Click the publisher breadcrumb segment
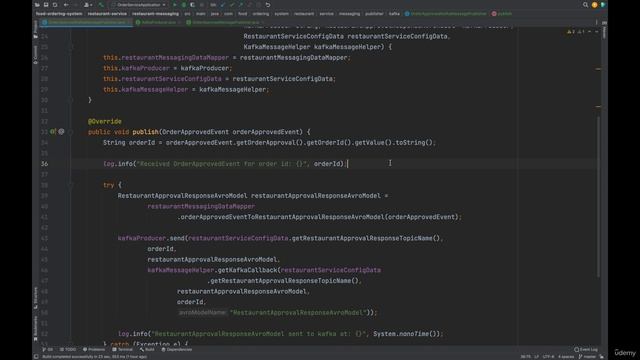The image size is (640, 360). [x=374, y=14]
